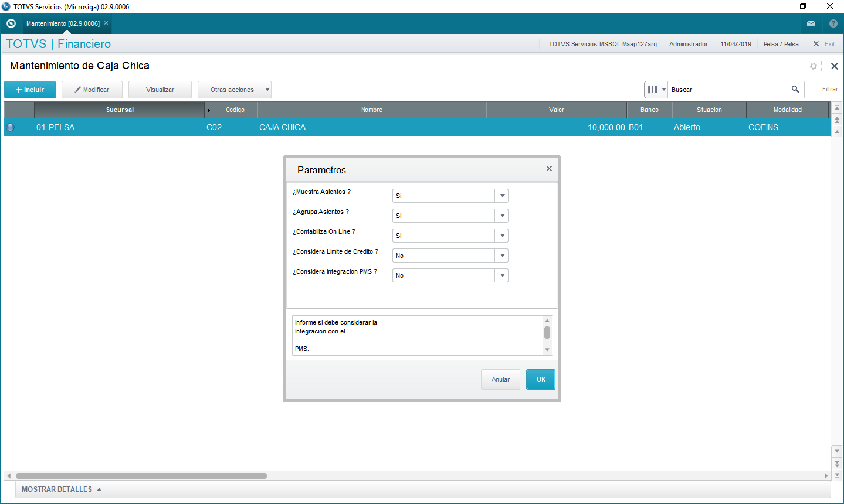Screen dimensions: 844x504
Task: Confirm the parameters with OK
Action: pos(541,379)
